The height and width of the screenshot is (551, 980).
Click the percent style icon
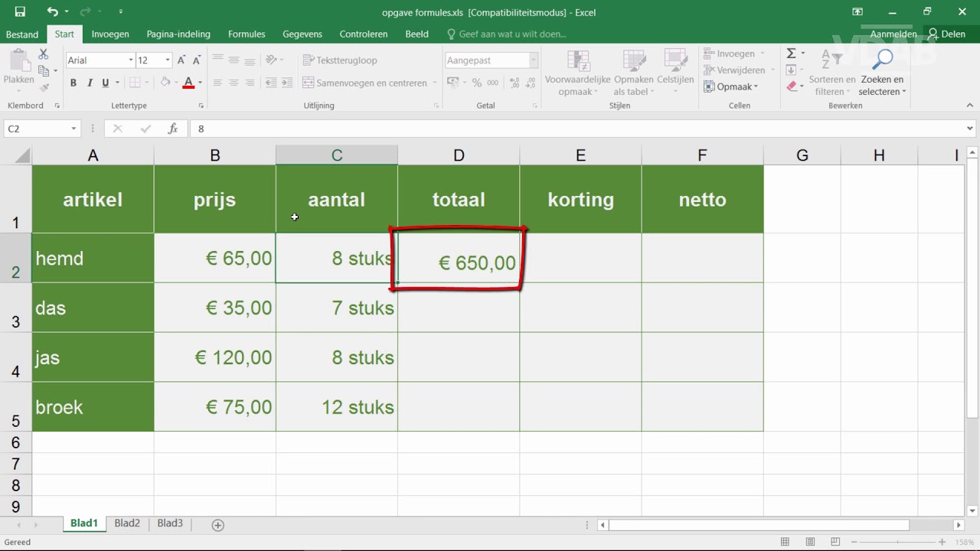(476, 83)
